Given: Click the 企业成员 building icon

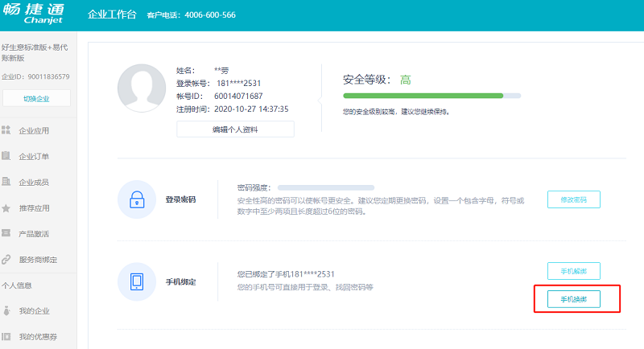Looking at the screenshot, I should point(6,181).
